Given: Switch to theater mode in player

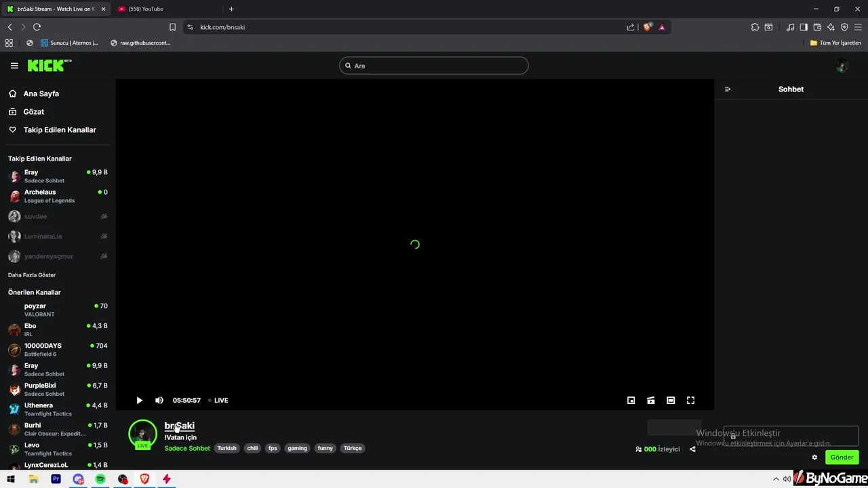Looking at the screenshot, I should coord(671,401).
